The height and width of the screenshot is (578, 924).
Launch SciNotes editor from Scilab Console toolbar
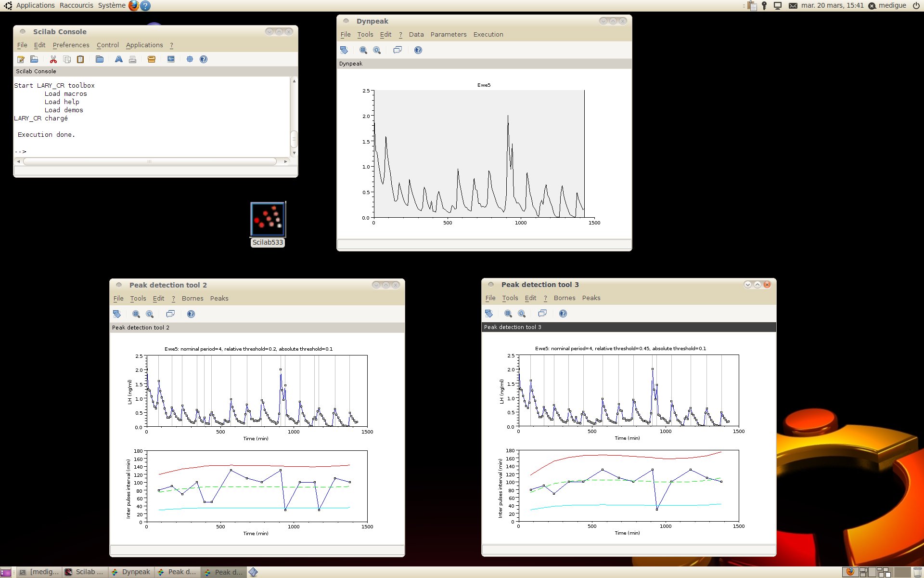coord(21,59)
